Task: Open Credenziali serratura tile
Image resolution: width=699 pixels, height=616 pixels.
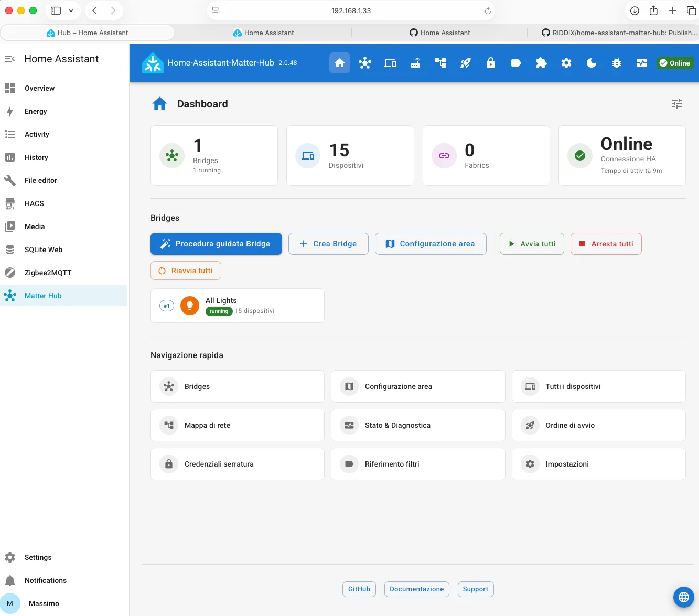Action: (x=238, y=464)
